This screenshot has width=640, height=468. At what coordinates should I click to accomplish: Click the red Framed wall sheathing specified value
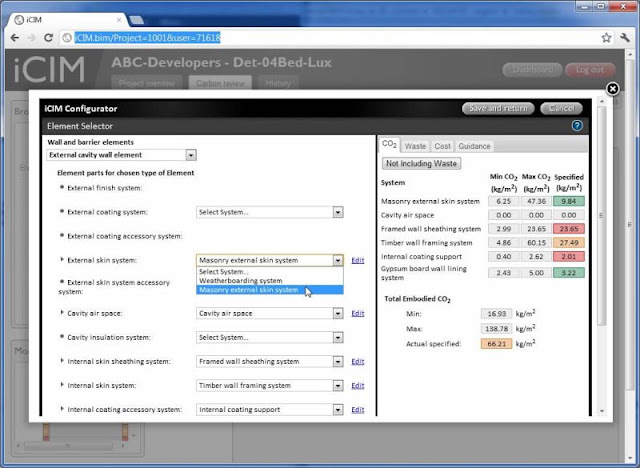coord(569,229)
